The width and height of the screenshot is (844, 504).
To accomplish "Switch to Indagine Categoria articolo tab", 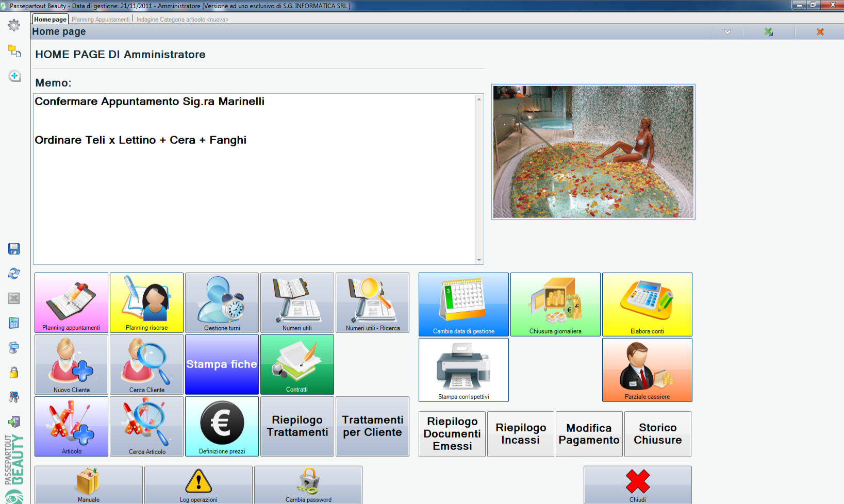I will pos(182,20).
